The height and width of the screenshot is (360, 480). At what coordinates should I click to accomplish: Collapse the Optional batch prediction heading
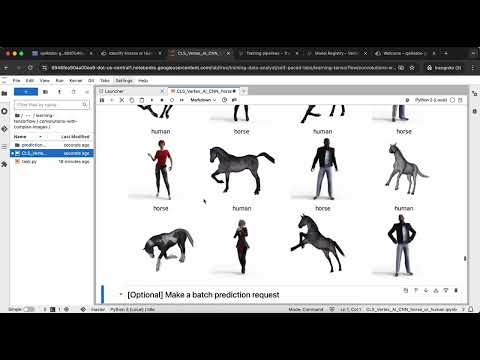[x=121, y=295]
